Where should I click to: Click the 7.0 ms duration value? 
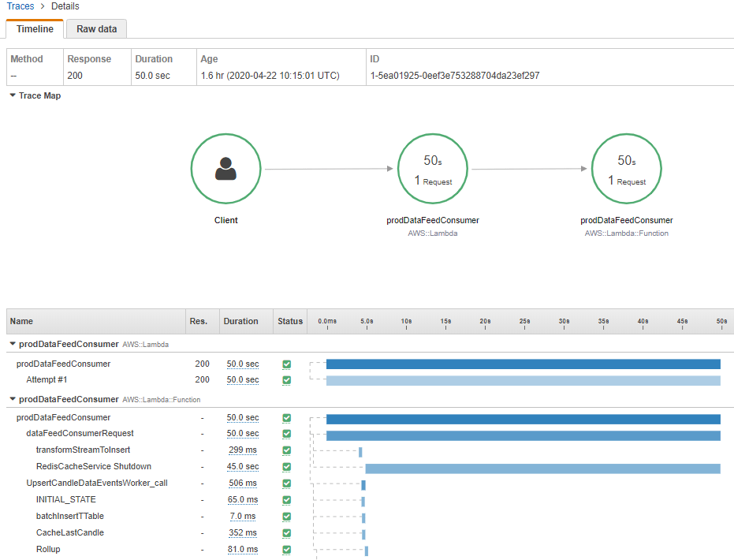point(243,517)
